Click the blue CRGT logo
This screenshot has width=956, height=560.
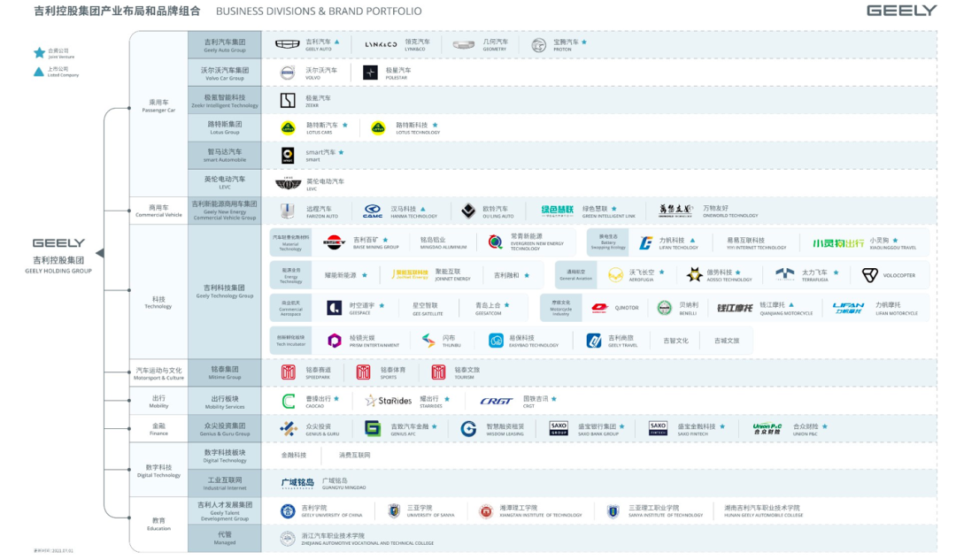coord(497,401)
